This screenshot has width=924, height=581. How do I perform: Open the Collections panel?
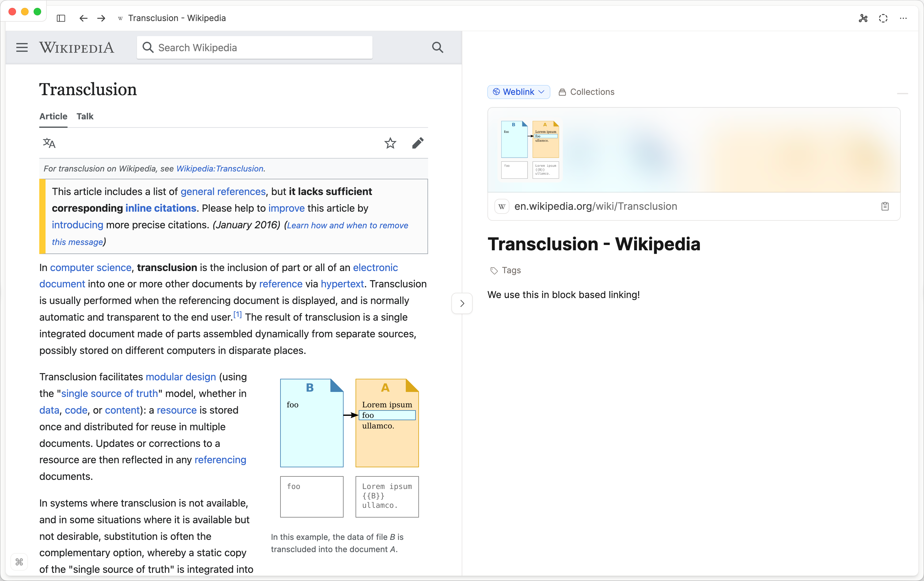[586, 92]
